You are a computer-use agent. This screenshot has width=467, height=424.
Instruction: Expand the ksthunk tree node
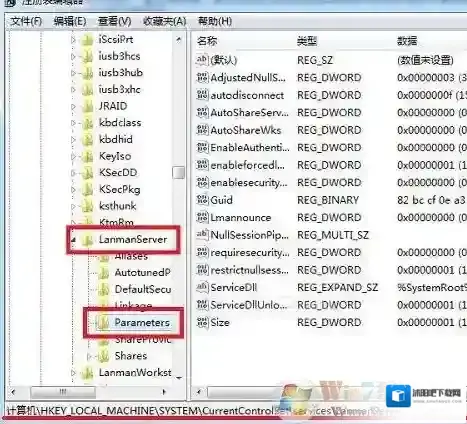pos(73,207)
